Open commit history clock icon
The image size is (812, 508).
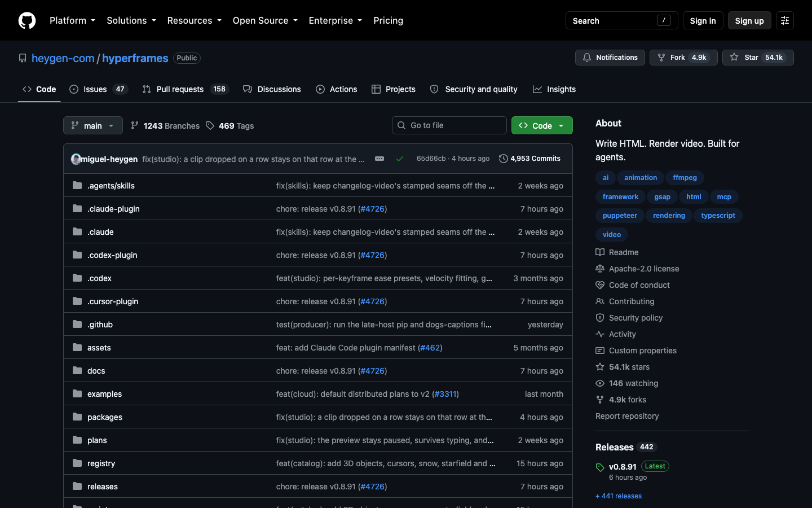[504, 159]
